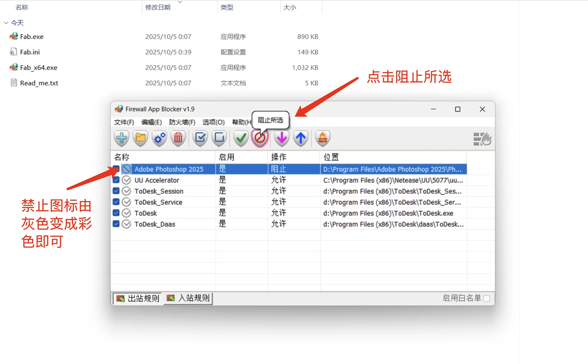Image resolution: width=588 pixels, height=364 pixels.
Task: Select the 出站规则 tab
Action: (138, 298)
